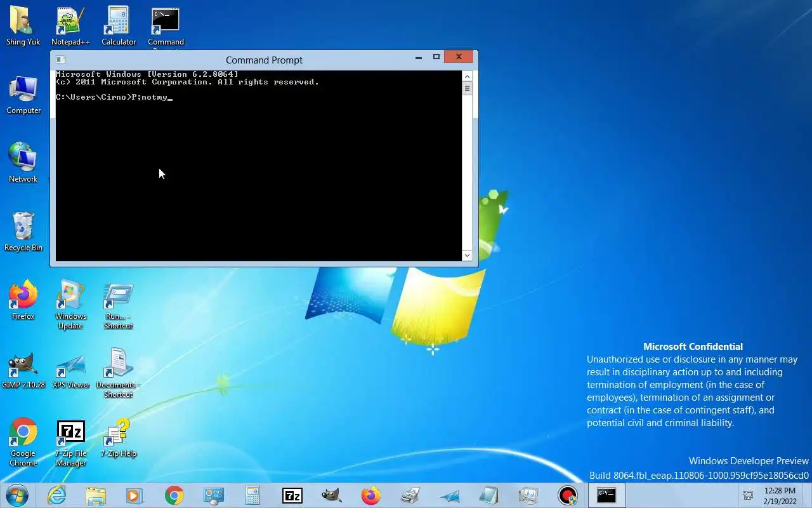The height and width of the screenshot is (508, 812).
Task: Maximize the Command Prompt window
Action: [x=436, y=57]
